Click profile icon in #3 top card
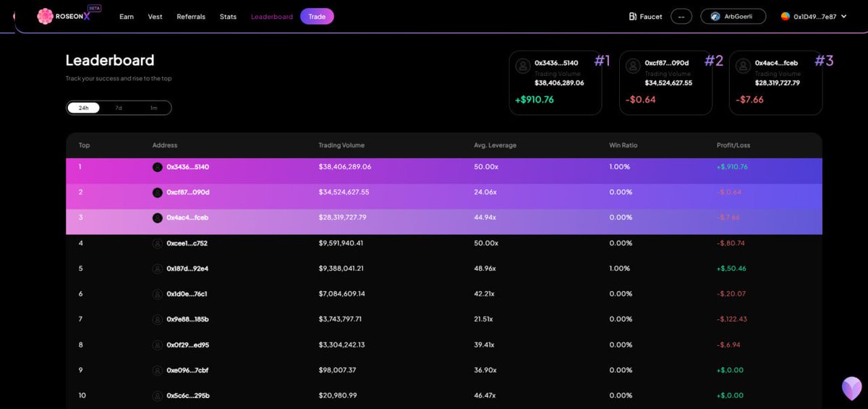This screenshot has height=409, width=868. 743,66
